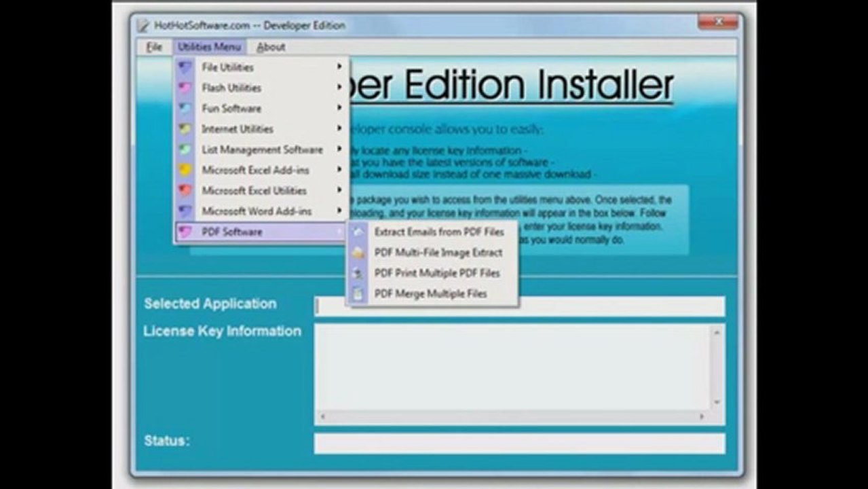The width and height of the screenshot is (868, 489).
Task: Expand the Flash Utilities submenu arrow
Action: 339,88
